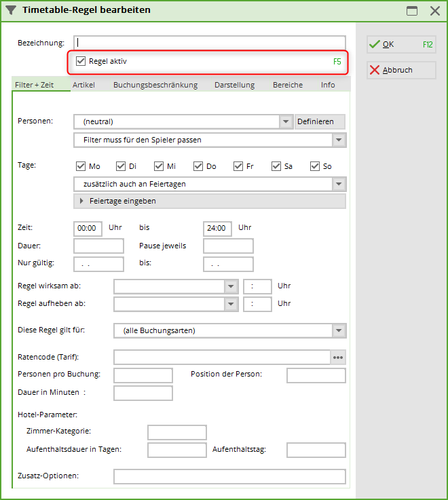Click the Definieren button next to Personen

click(320, 121)
